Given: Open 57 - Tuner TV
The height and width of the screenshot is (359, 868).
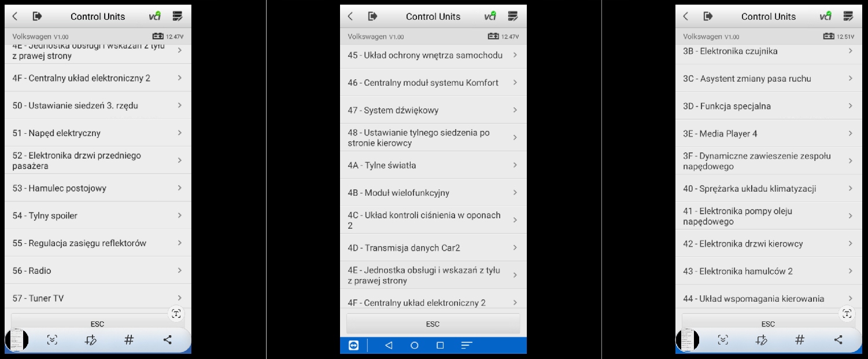Looking at the screenshot, I should (x=98, y=298).
